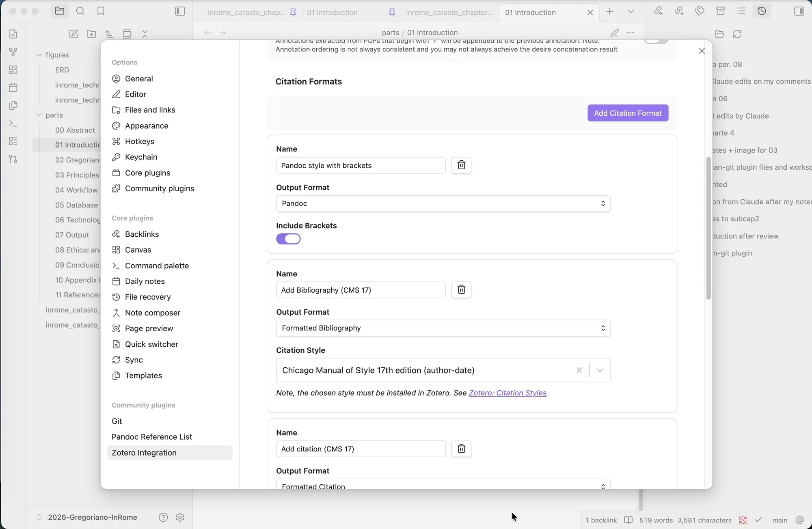This screenshot has width=812, height=529.
Task: Open the history clock tab in right sidebar
Action: click(x=762, y=11)
